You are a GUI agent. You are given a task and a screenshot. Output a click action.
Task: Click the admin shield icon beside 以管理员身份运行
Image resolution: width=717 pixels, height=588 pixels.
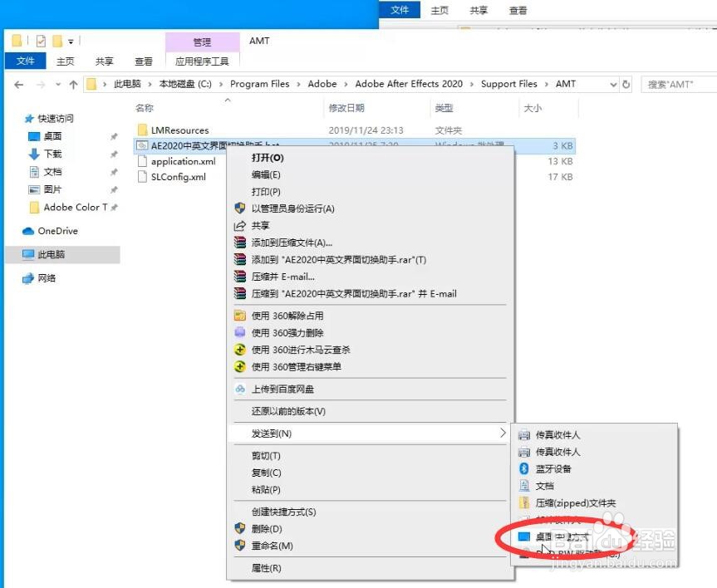[240, 208]
